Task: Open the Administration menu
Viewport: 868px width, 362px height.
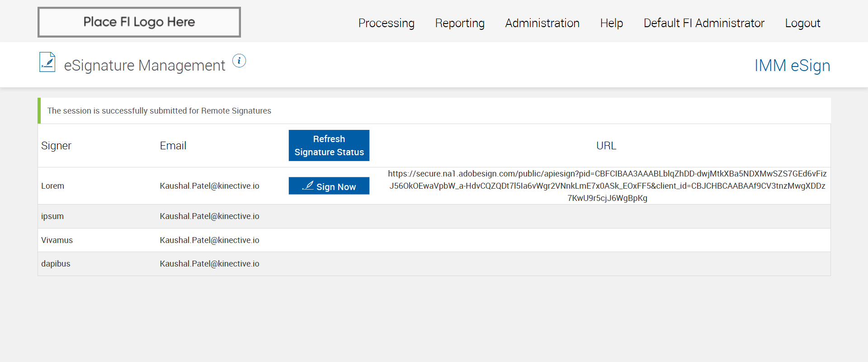Action: pyautogui.click(x=542, y=23)
